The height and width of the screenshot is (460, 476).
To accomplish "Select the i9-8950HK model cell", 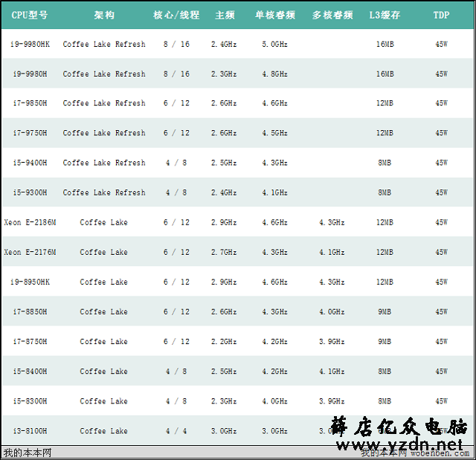I will 30,282.
